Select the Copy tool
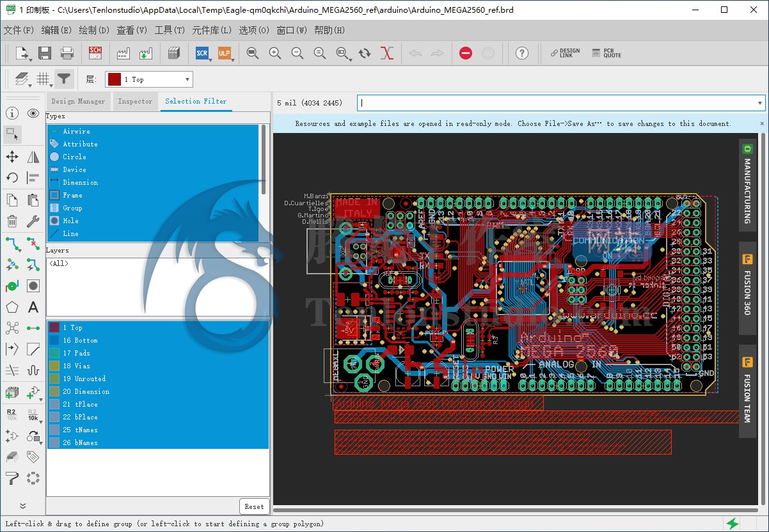This screenshot has width=769, height=532. [12, 200]
